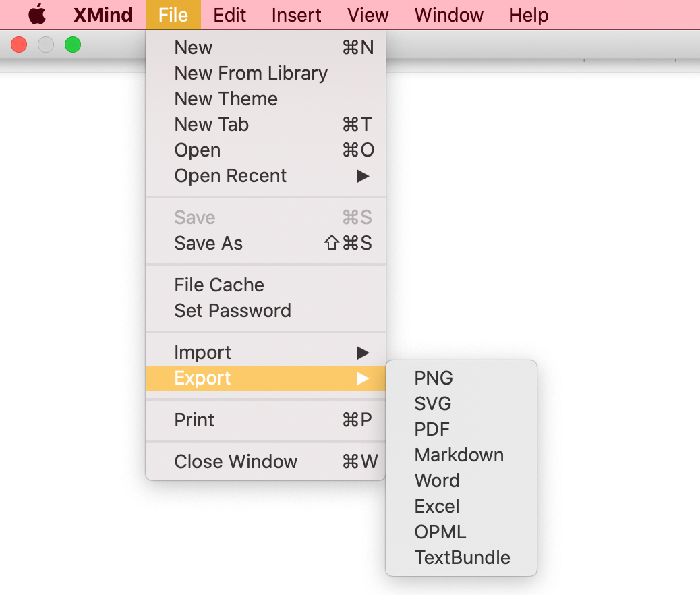Export as Excel spreadsheet
The width and height of the screenshot is (700, 595).
click(x=461, y=507)
